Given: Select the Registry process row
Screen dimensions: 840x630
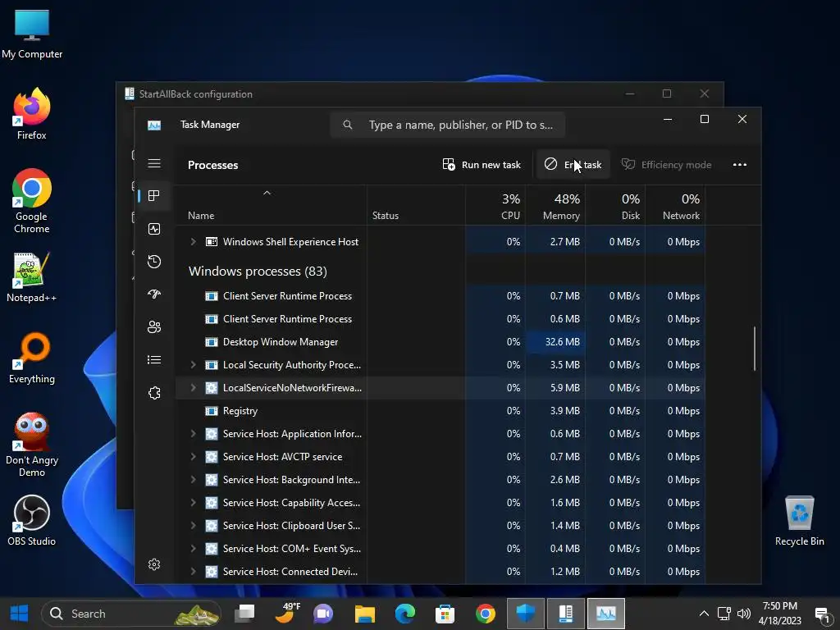Looking at the screenshot, I should tap(441, 411).
